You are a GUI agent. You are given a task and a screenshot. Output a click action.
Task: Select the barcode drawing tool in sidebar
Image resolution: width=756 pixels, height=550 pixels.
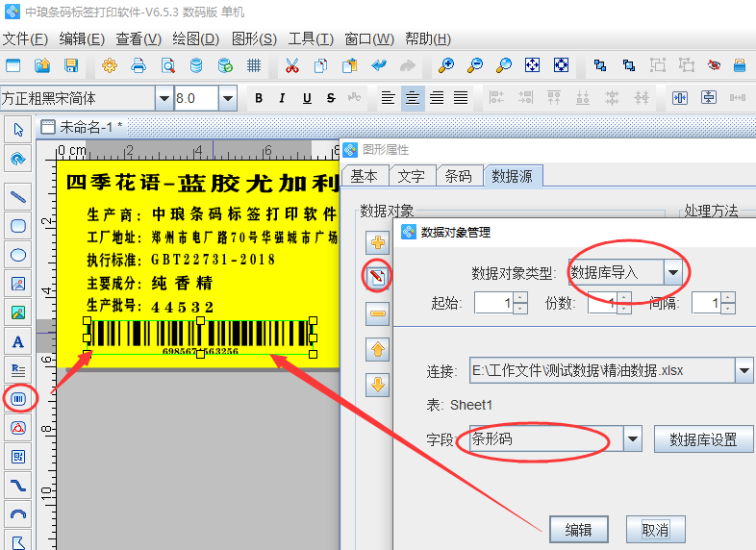17,397
